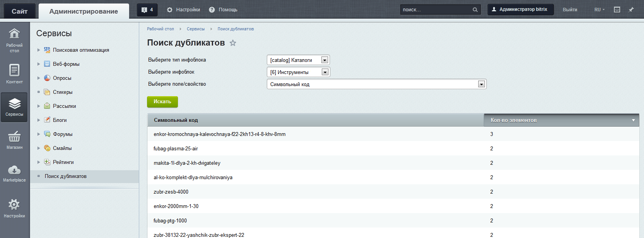Switch to the Сайт tab
Viewport: 644px width, 238px height.
click(20, 11)
